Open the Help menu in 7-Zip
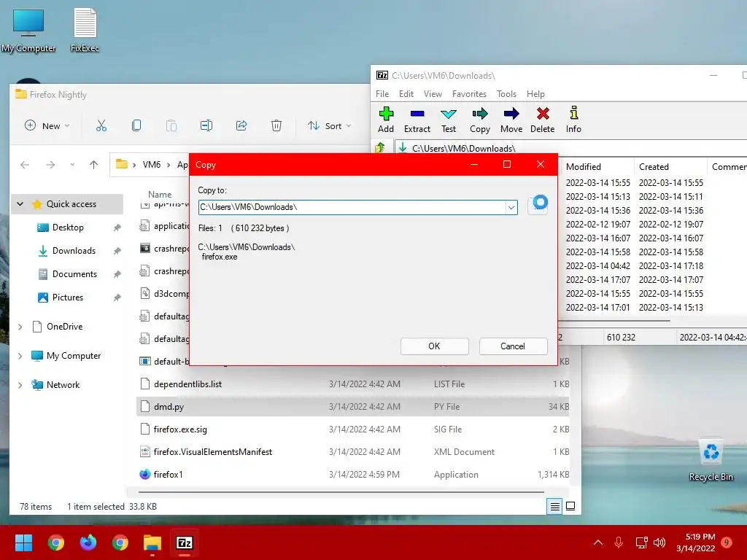Viewport: 747px width, 560px height. [x=535, y=94]
